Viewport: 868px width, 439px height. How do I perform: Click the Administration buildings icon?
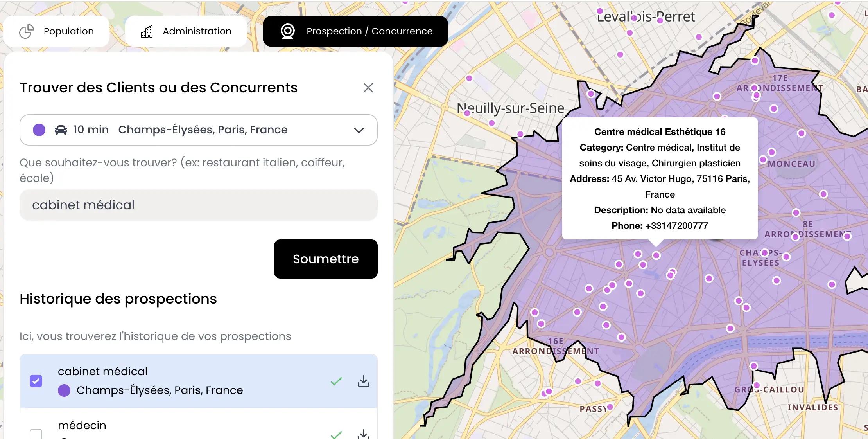[x=147, y=31]
